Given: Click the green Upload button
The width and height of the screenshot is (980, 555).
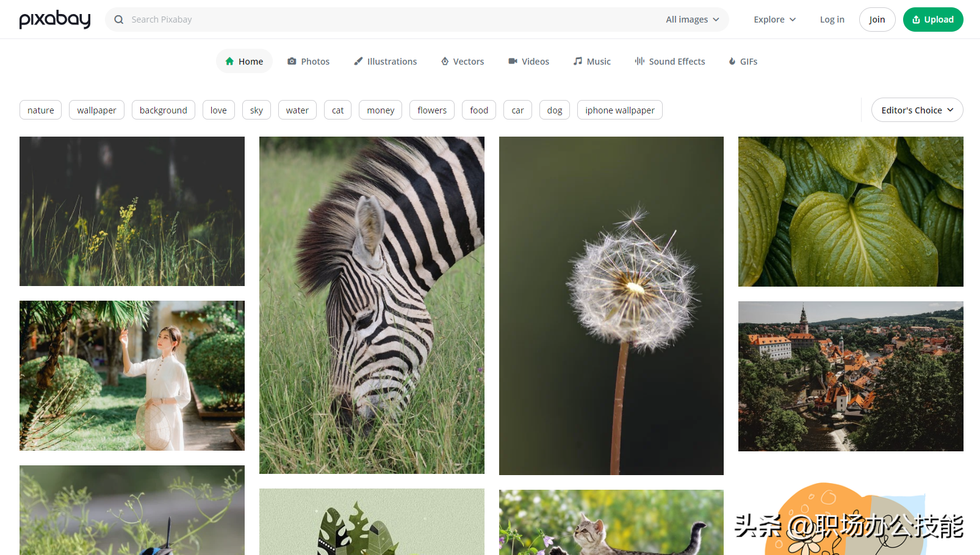Looking at the screenshot, I should (933, 20).
